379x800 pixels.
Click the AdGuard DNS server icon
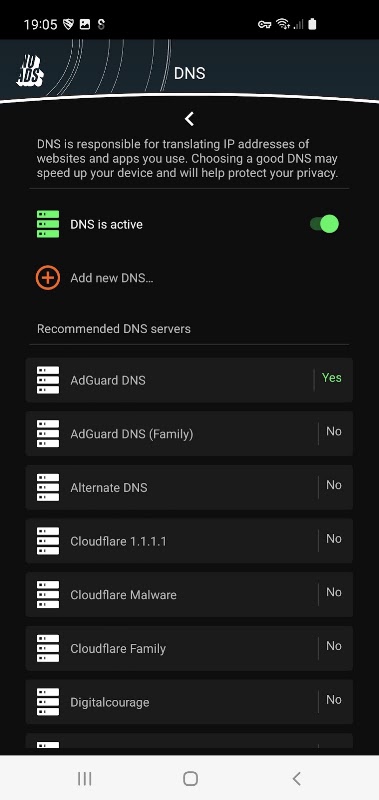(x=48, y=380)
